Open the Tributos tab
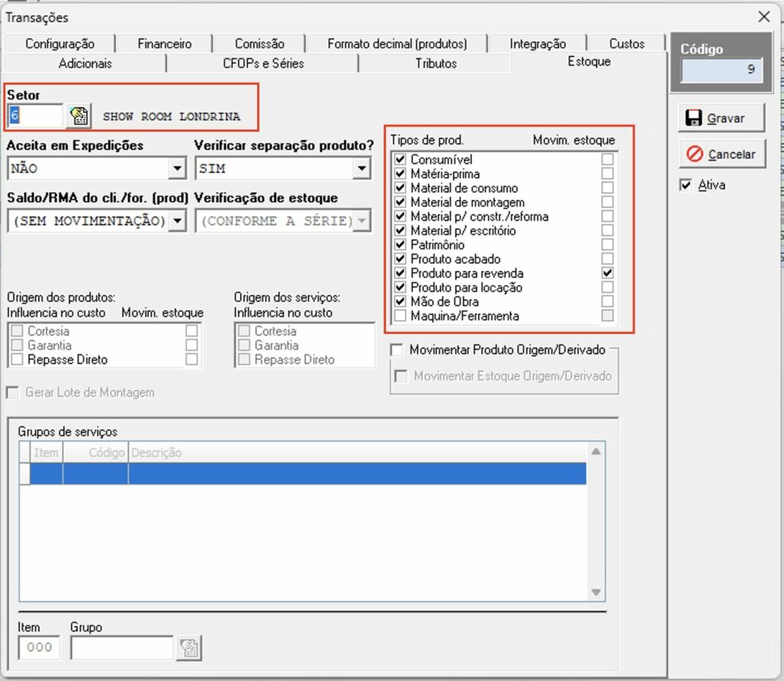This screenshot has width=784, height=681. (x=436, y=64)
